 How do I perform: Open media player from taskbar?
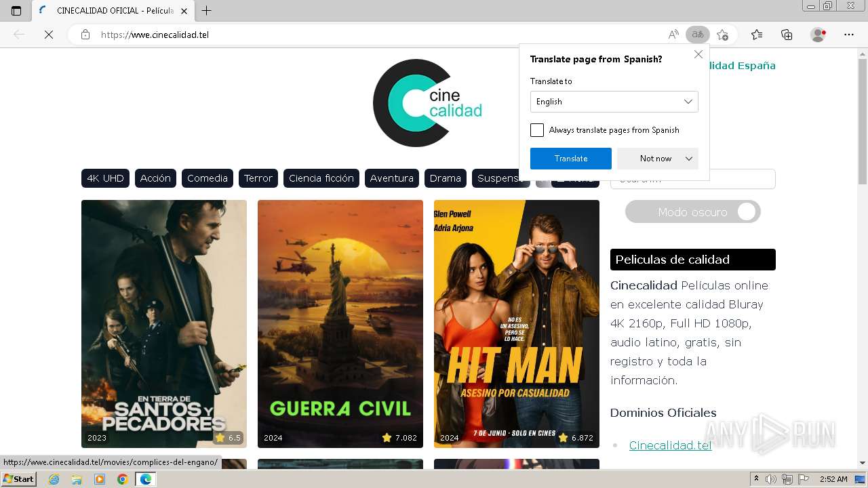[x=100, y=479]
